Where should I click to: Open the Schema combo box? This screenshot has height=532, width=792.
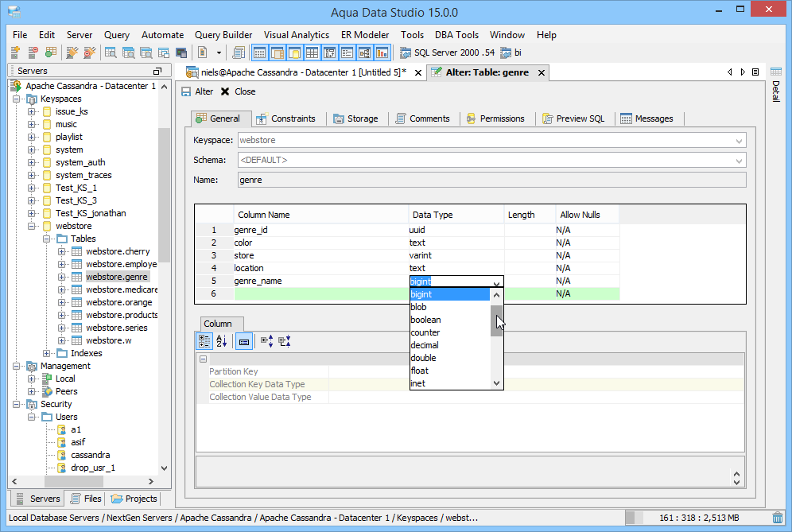tap(491, 160)
